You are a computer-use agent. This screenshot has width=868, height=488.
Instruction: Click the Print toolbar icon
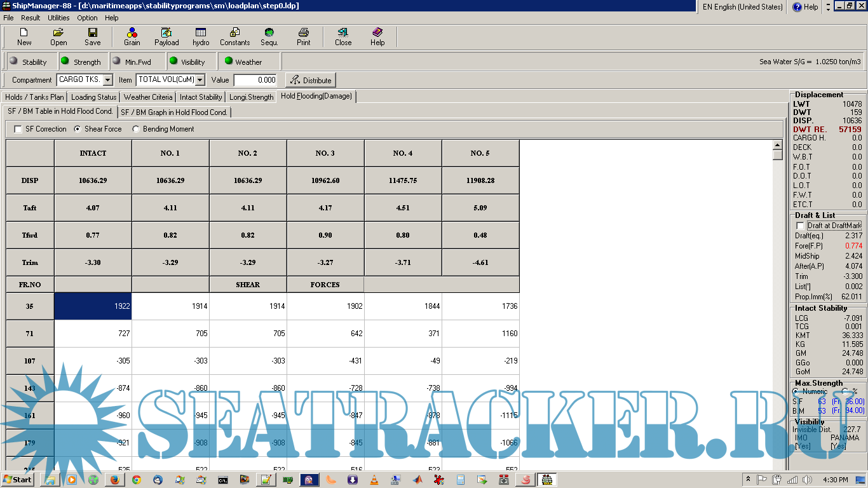[x=304, y=37]
